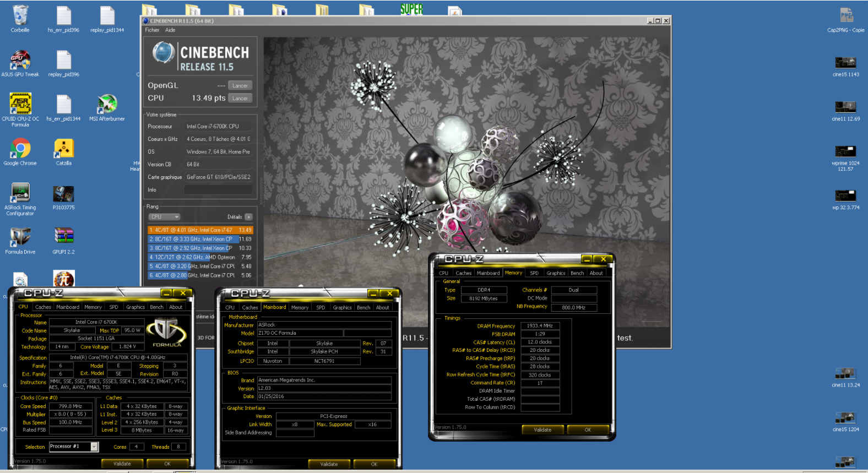Run the CPU test with Lancer

[240, 98]
